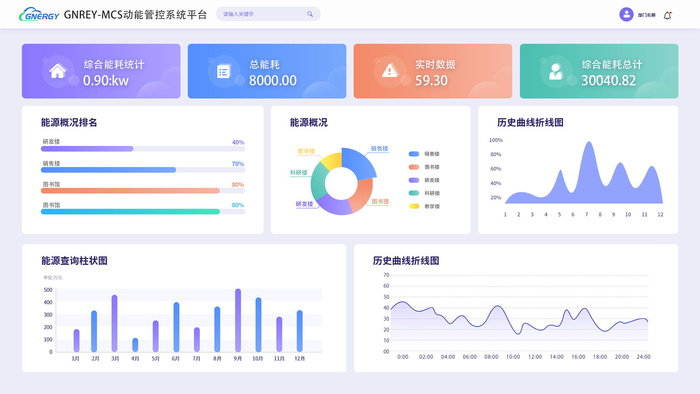The height and width of the screenshot is (394, 700).
Task: Select the orange 图书楼 donut slice
Action: [362, 195]
